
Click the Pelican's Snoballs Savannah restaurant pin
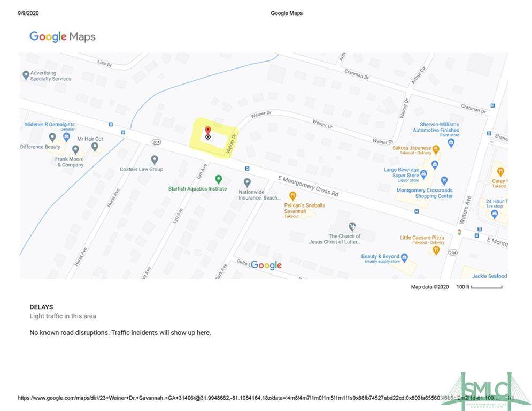[x=292, y=196]
